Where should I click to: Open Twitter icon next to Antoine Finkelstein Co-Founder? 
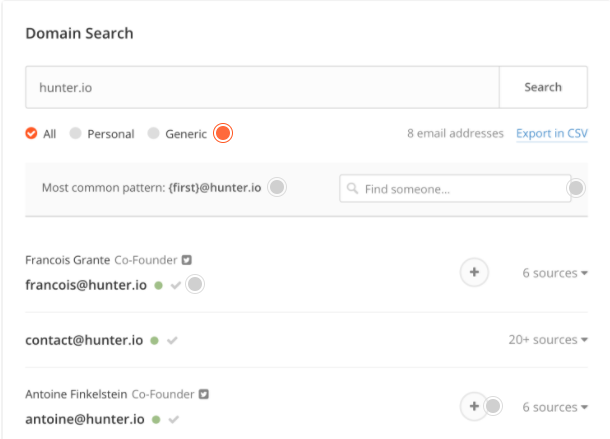[204, 394]
